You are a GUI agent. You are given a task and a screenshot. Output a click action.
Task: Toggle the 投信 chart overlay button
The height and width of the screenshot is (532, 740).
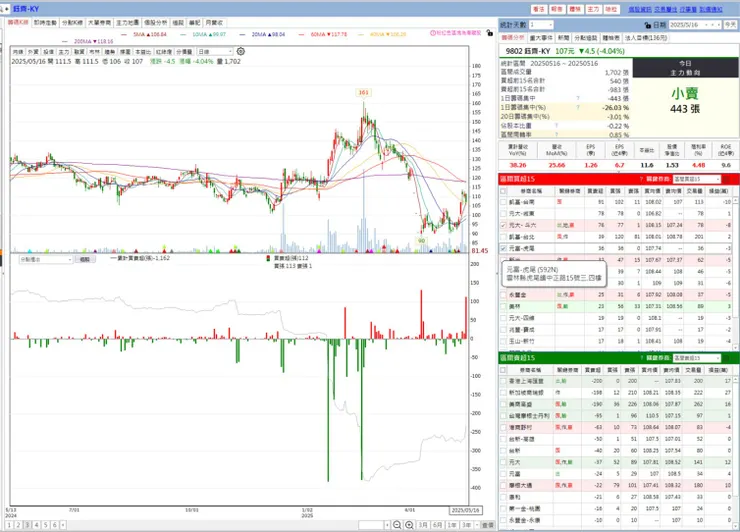coord(48,51)
